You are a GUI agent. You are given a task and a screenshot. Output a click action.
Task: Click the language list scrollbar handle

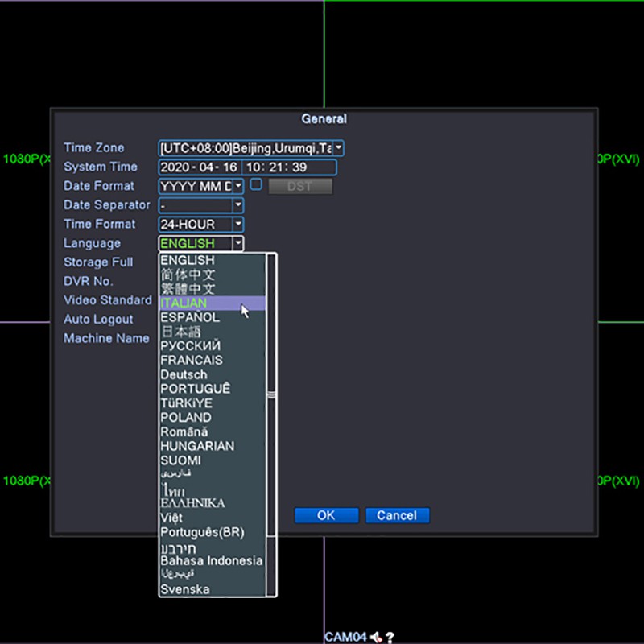pos(271,395)
